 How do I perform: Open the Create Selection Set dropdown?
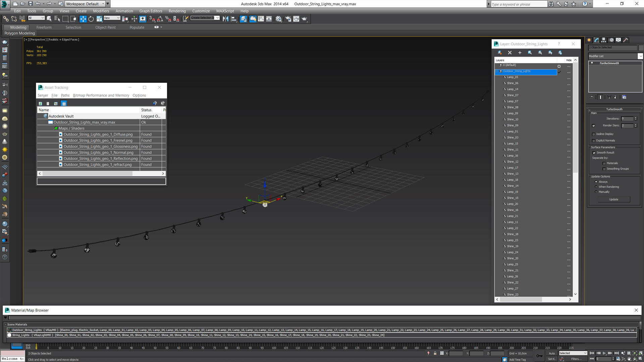(x=217, y=18)
